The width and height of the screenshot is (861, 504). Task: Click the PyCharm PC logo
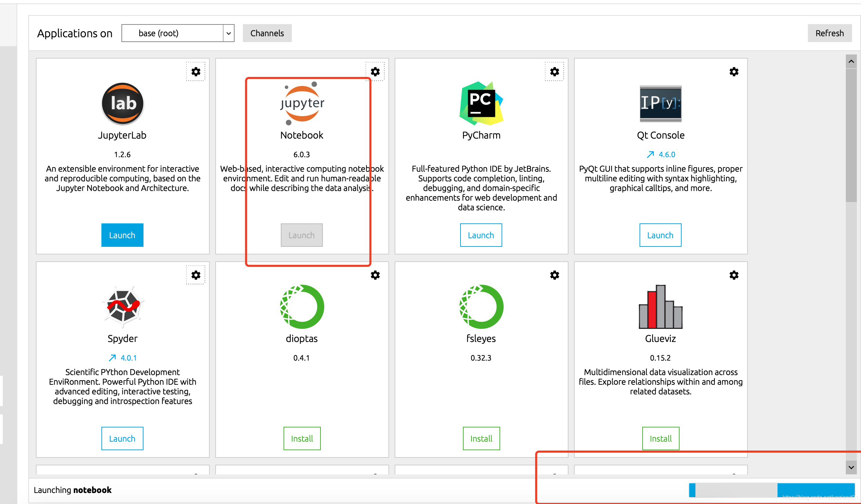[481, 103]
